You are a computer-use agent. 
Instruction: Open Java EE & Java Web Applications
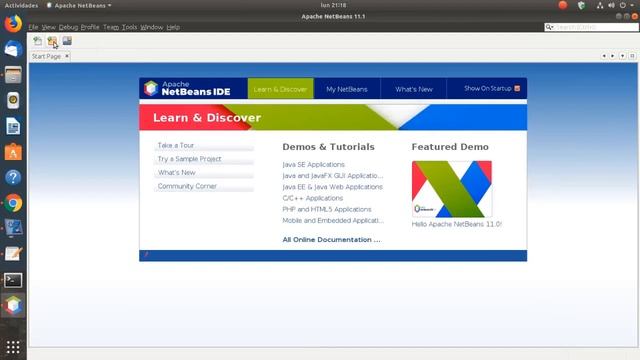333,187
